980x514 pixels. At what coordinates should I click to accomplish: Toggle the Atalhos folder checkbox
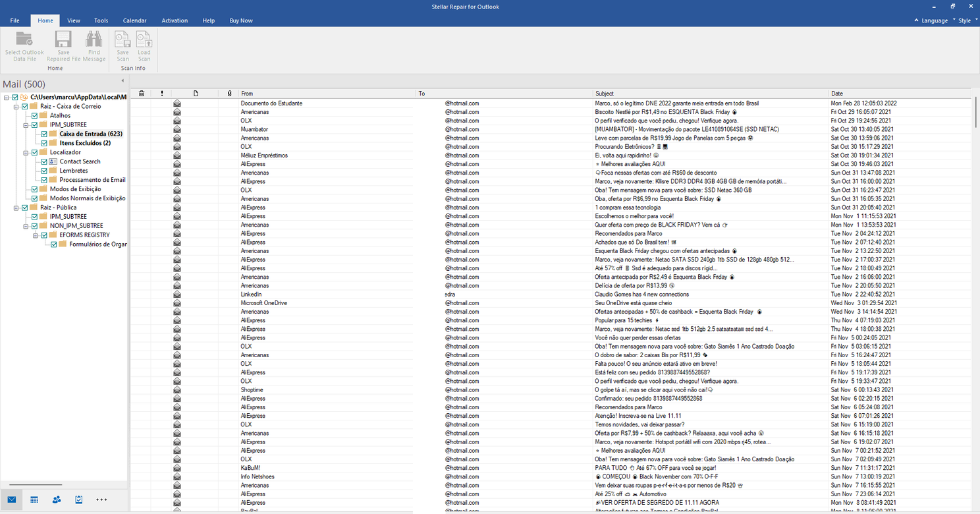35,115
